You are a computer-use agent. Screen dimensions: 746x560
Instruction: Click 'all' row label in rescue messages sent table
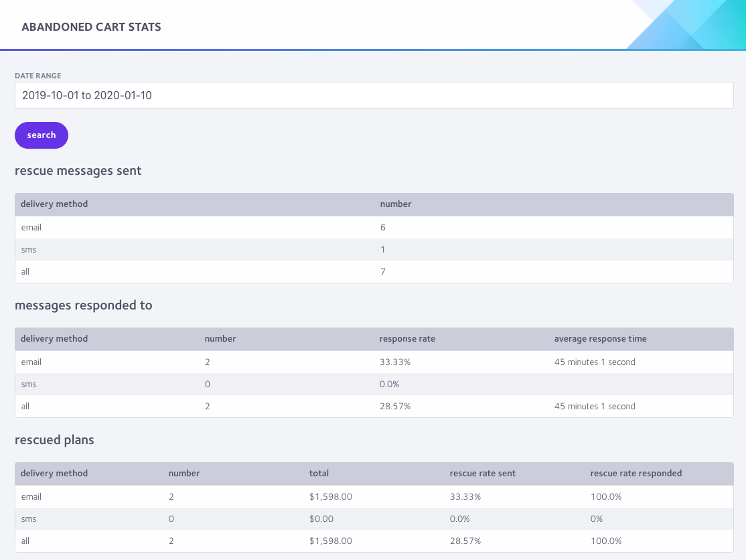pyautogui.click(x=25, y=272)
